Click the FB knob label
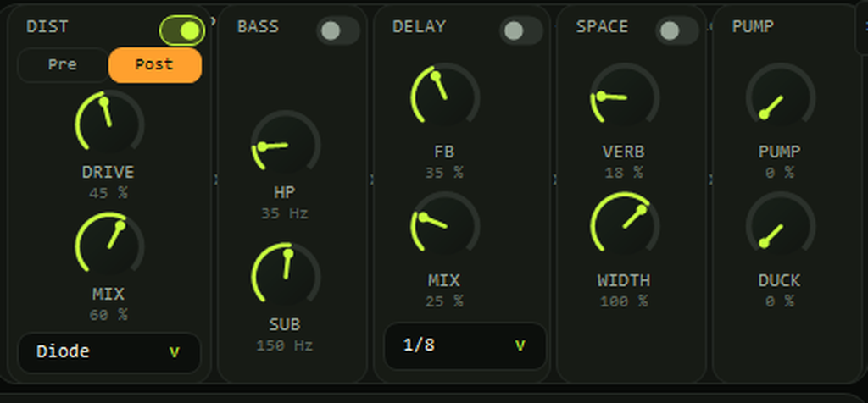 coord(444,152)
